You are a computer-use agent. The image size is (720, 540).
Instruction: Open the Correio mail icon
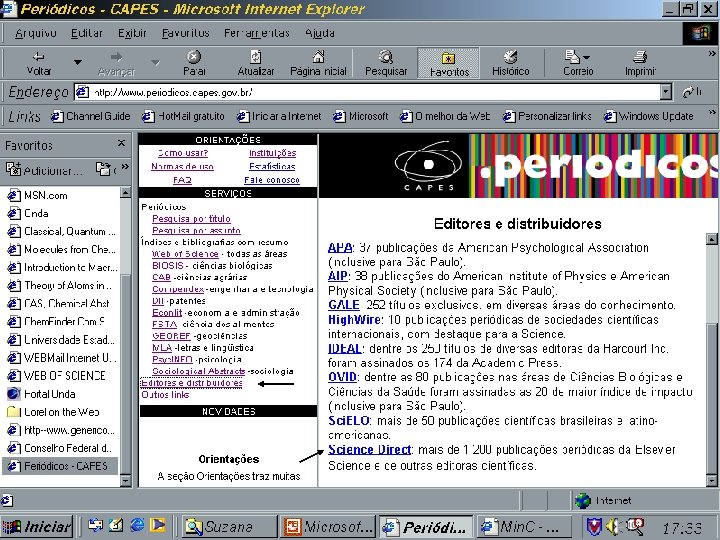[x=577, y=62]
